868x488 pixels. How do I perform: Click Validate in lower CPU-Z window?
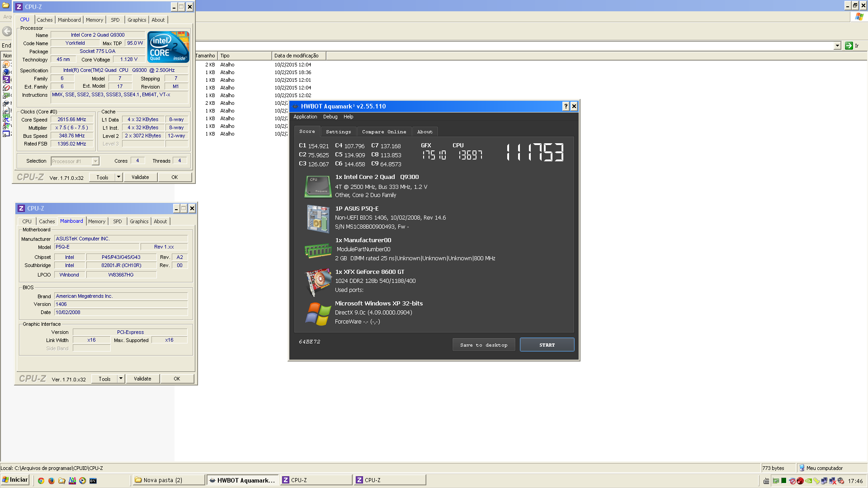point(142,379)
